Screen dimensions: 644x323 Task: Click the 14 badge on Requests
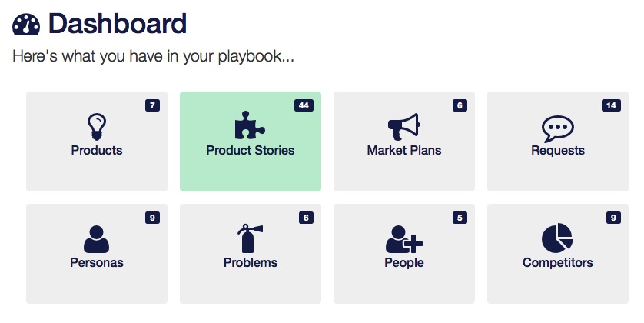point(611,105)
